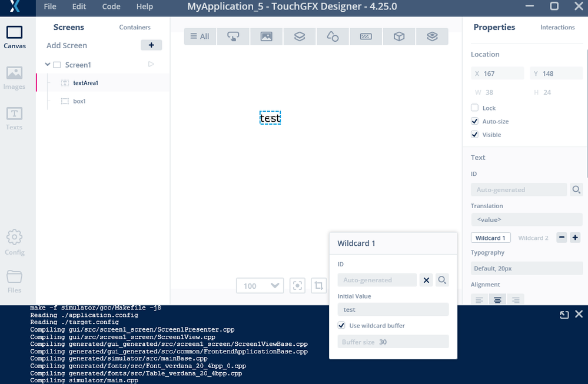Click the Text ID Auto-generated field
588x384 pixels.
(519, 189)
